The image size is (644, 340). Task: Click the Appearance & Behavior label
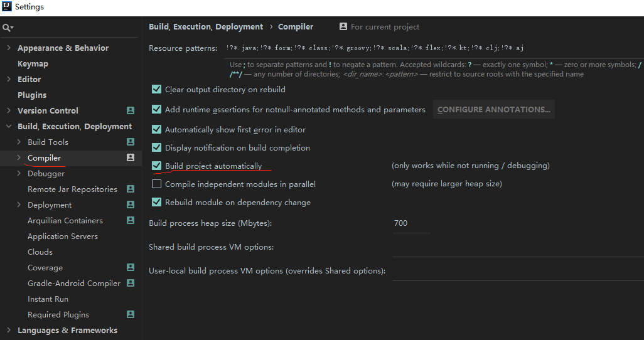click(x=63, y=48)
